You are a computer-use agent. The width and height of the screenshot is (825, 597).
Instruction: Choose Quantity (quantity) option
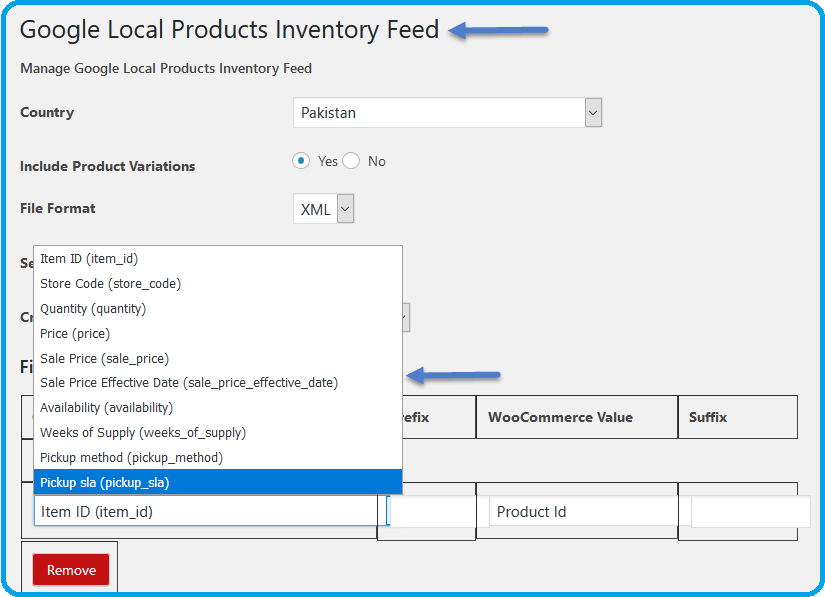pyautogui.click(x=218, y=309)
